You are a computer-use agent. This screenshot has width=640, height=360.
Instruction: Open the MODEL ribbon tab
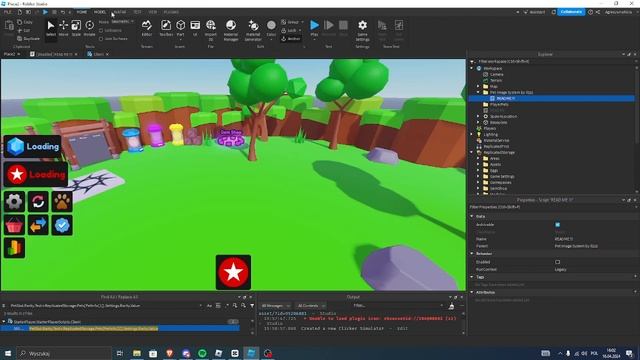(x=100, y=12)
